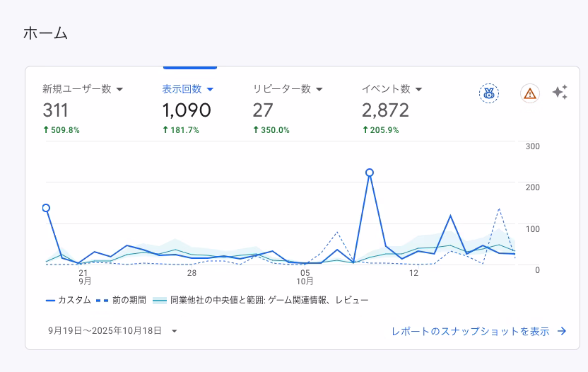Click the 同業他社の中央値と範囲 legend swatch
The width and height of the screenshot is (588, 372).
160,300
